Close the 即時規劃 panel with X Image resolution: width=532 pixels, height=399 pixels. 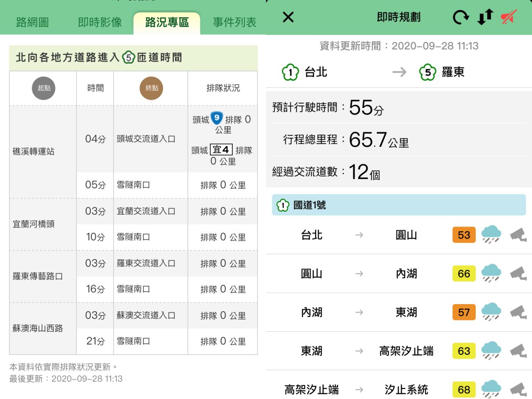(x=288, y=17)
